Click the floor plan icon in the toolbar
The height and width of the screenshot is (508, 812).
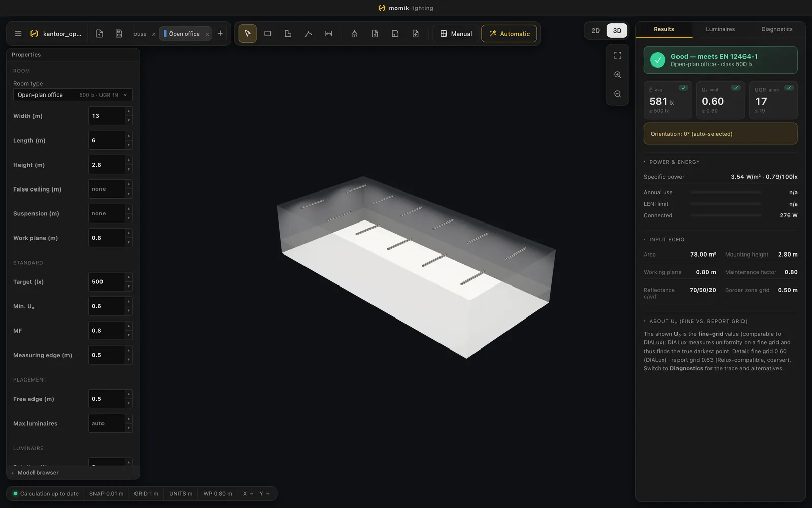pyautogui.click(x=395, y=34)
